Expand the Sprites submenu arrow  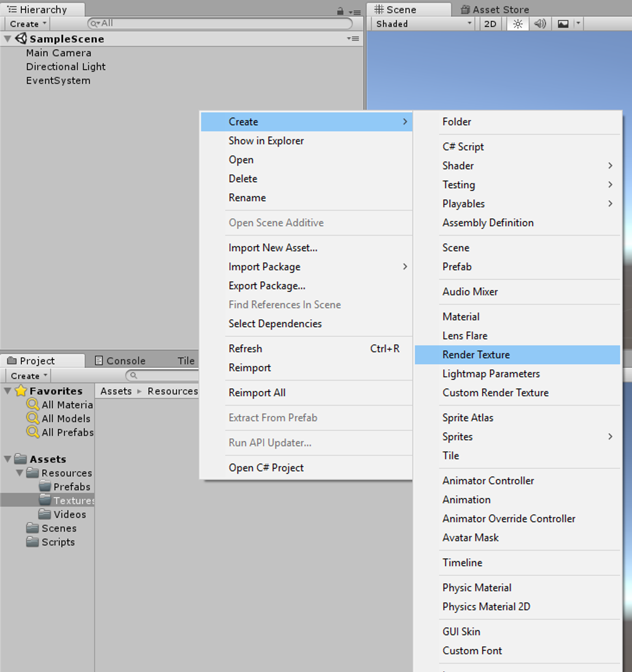click(610, 436)
